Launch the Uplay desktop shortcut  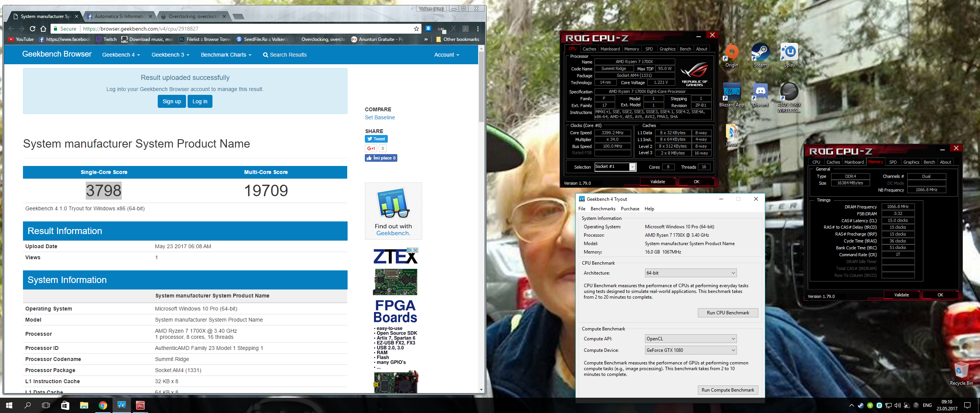click(789, 55)
